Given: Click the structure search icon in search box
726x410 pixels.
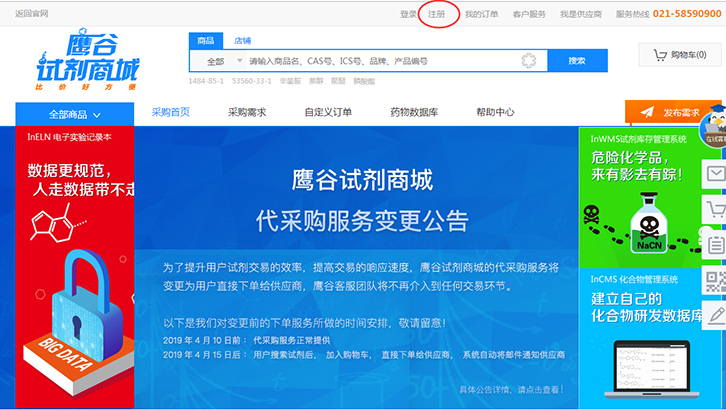Looking at the screenshot, I should point(528,61).
